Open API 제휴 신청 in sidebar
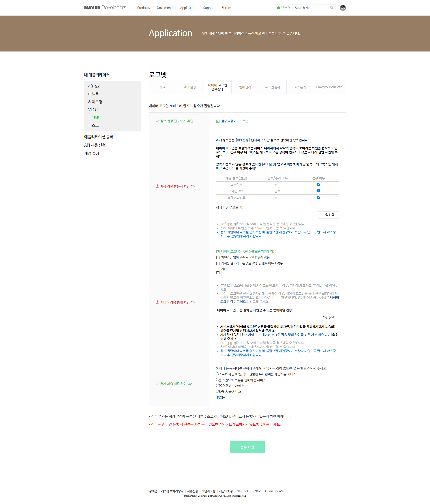The width and height of the screenshot is (430, 504). (x=95, y=145)
